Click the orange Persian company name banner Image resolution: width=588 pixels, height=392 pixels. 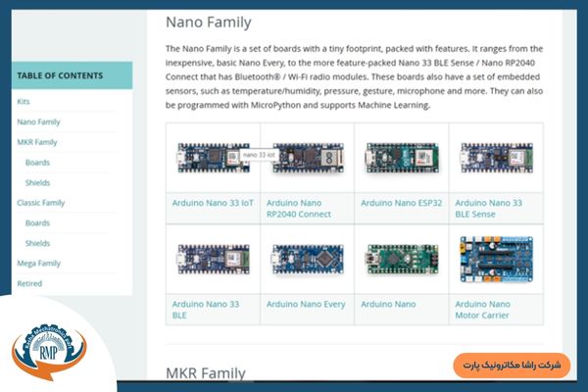pyautogui.click(x=512, y=365)
